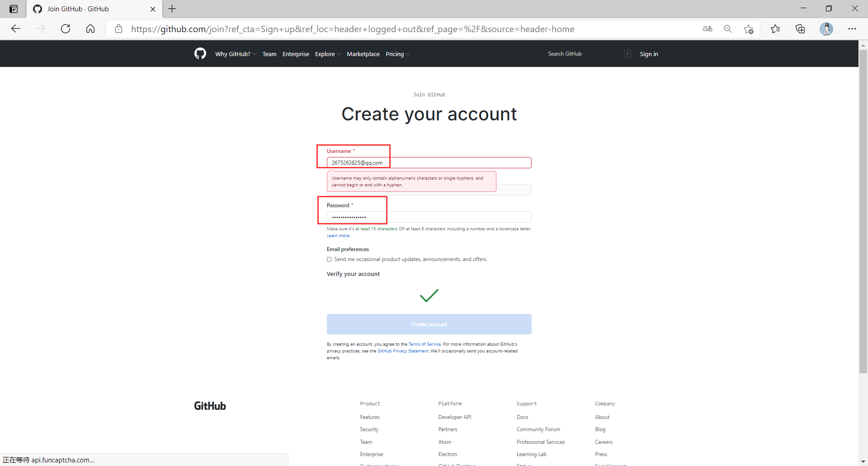Reload the page with refresh icon

click(x=66, y=29)
